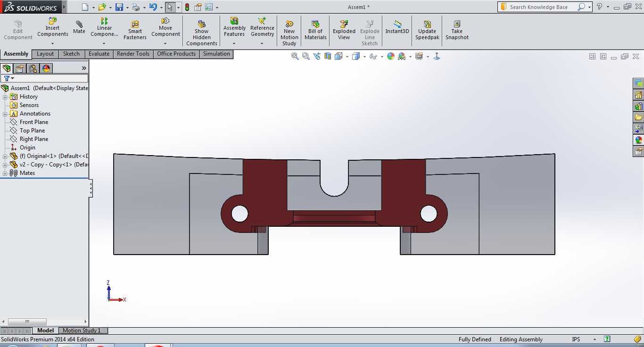Toggle the selection arrow tool

click(x=170, y=7)
